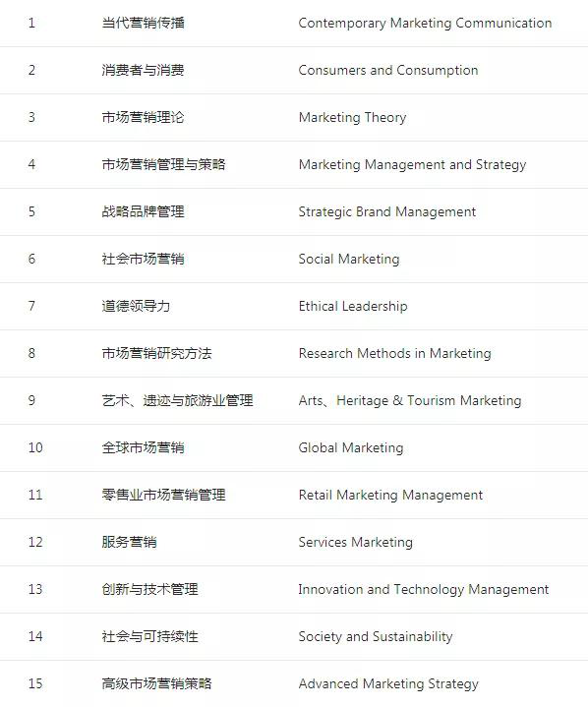Click 'Advanced Marketing Strategy' in last row
This screenshot has height=707, width=588.
pos(388,684)
